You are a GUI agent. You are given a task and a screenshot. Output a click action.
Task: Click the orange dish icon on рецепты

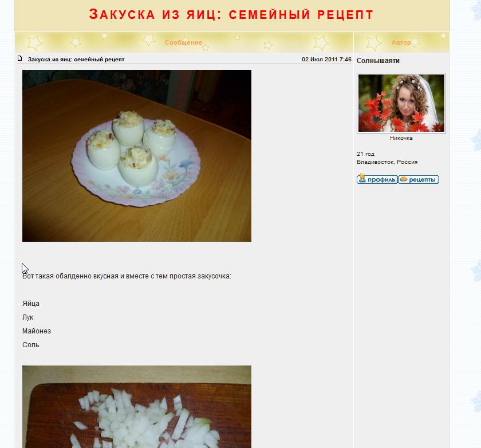tap(403, 179)
